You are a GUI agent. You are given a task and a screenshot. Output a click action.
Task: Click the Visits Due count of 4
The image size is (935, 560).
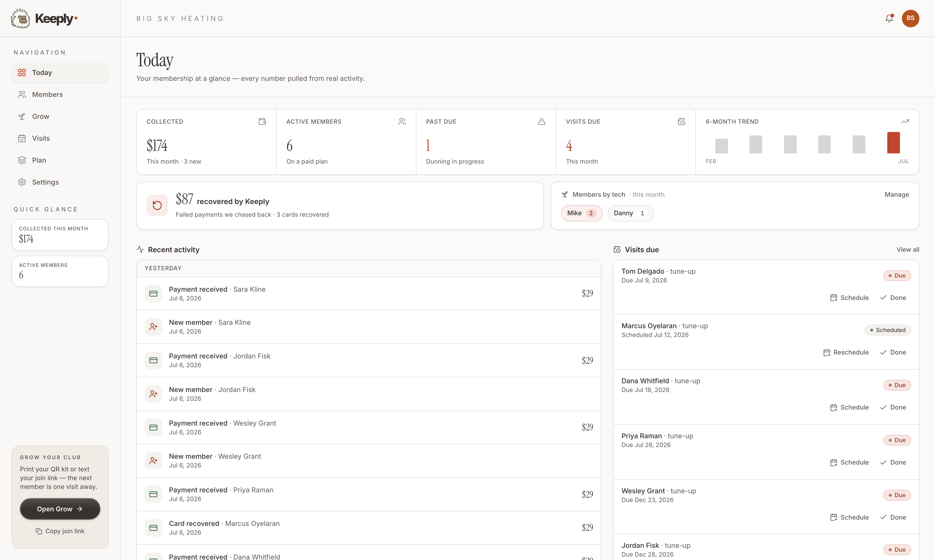click(569, 146)
